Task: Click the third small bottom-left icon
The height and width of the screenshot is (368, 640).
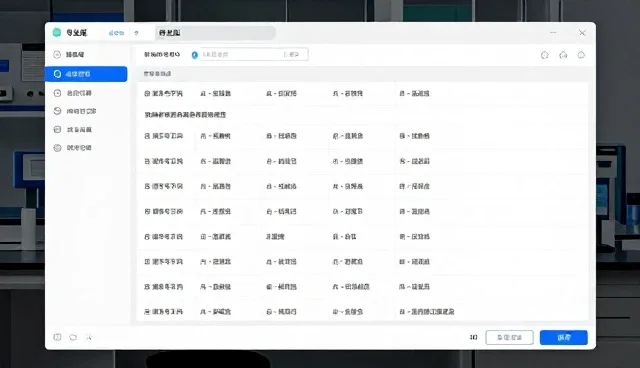Action: pyautogui.click(x=89, y=337)
